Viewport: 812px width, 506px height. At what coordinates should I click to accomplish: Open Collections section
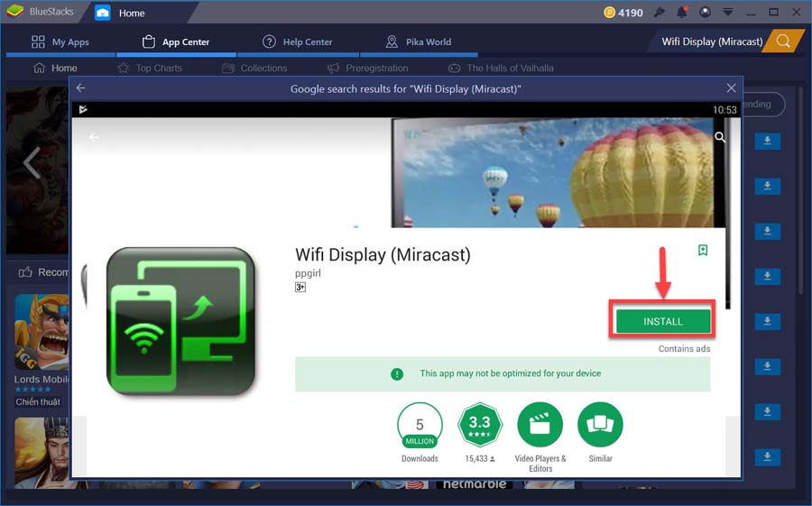pos(254,68)
